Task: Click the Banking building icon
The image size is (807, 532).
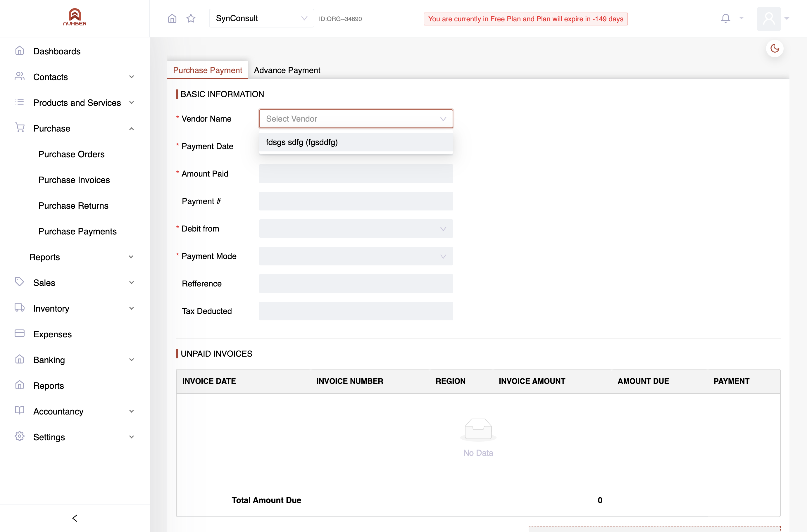Action: [20, 359]
